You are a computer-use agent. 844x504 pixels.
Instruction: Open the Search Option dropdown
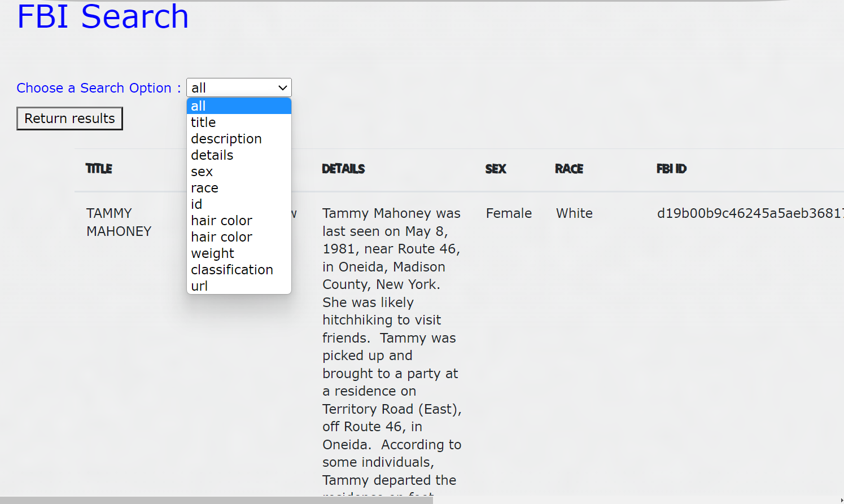click(239, 87)
